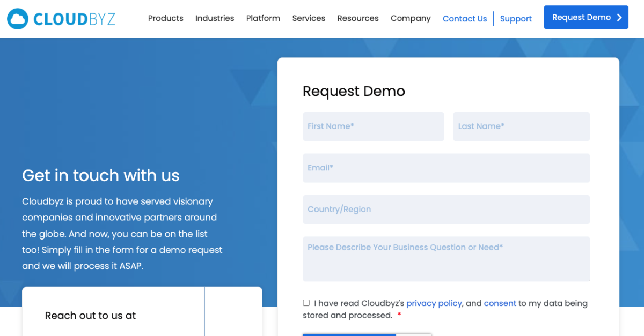Go to the Contact Us page
Viewport: 644px width, 336px height.
click(x=465, y=19)
